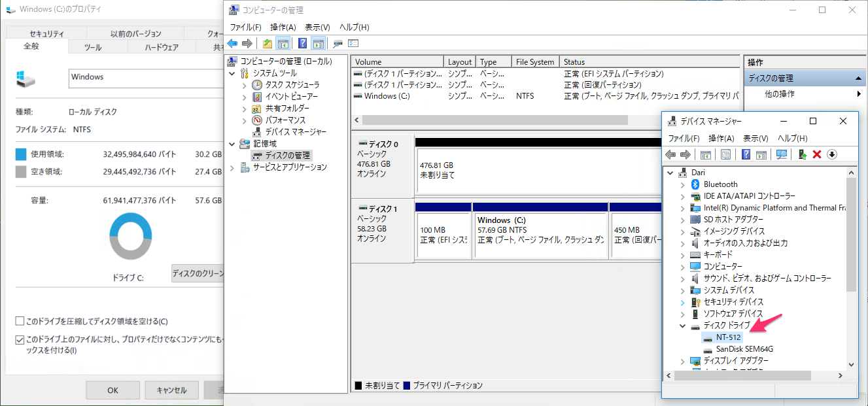868x406 pixels.
Task: Uncheck the index file contents checkbox
Action: (x=20, y=340)
